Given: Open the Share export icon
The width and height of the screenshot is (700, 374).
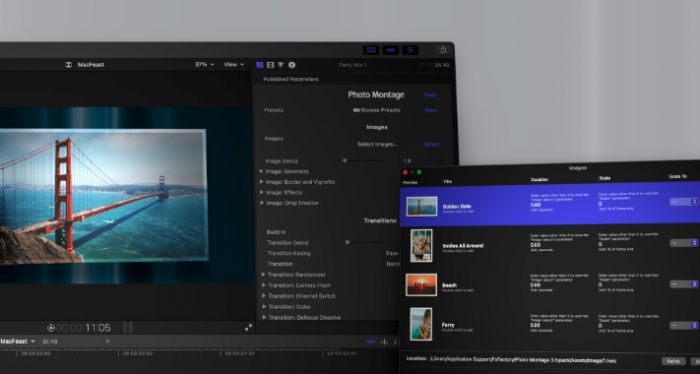Looking at the screenshot, I should (x=443, y=50).
